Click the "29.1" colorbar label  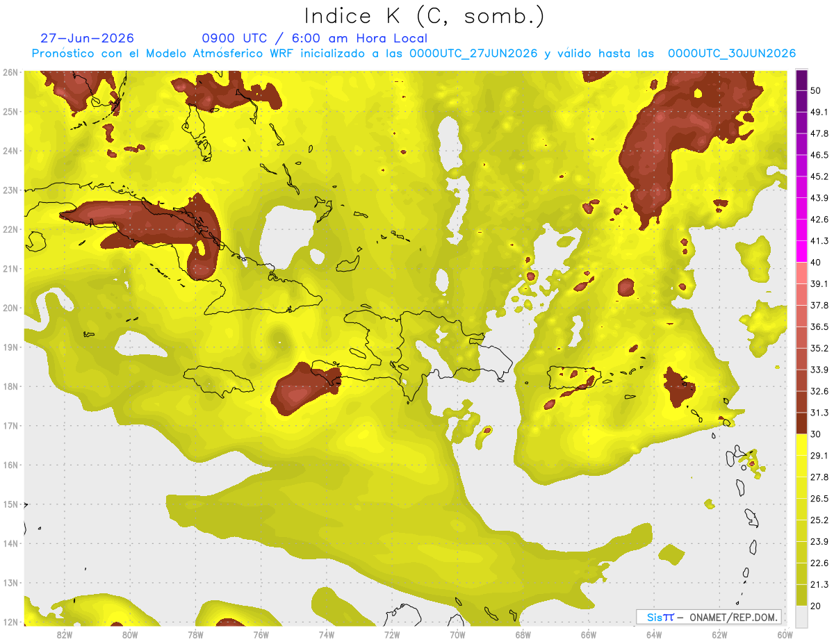point(819,455)
